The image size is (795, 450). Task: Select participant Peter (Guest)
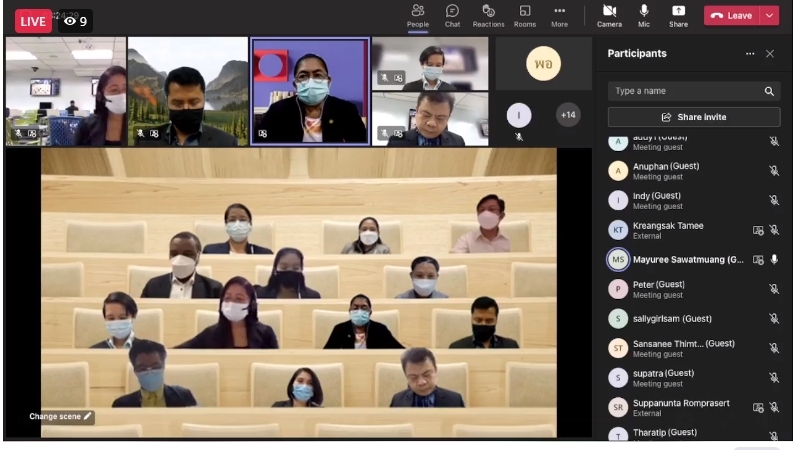coord(694,289)
